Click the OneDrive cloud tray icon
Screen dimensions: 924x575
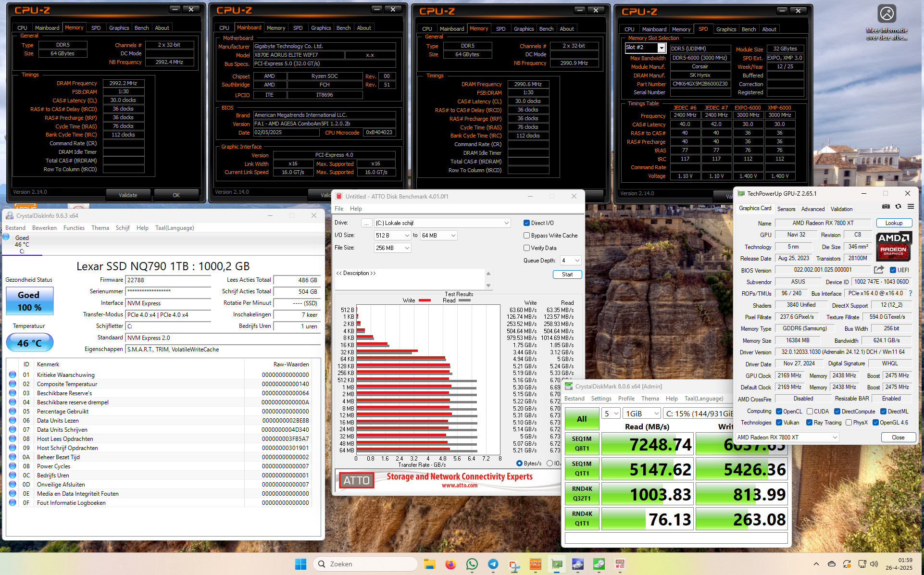[x=832, y=564]
